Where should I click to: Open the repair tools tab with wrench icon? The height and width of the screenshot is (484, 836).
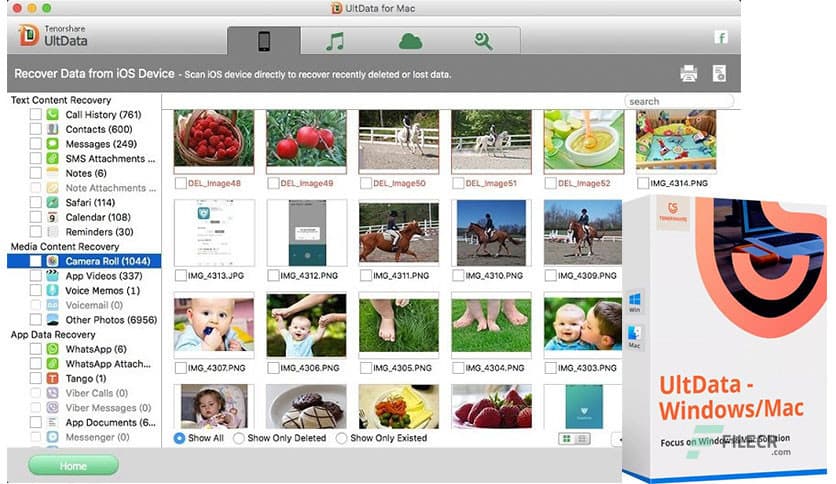[484, 41]
